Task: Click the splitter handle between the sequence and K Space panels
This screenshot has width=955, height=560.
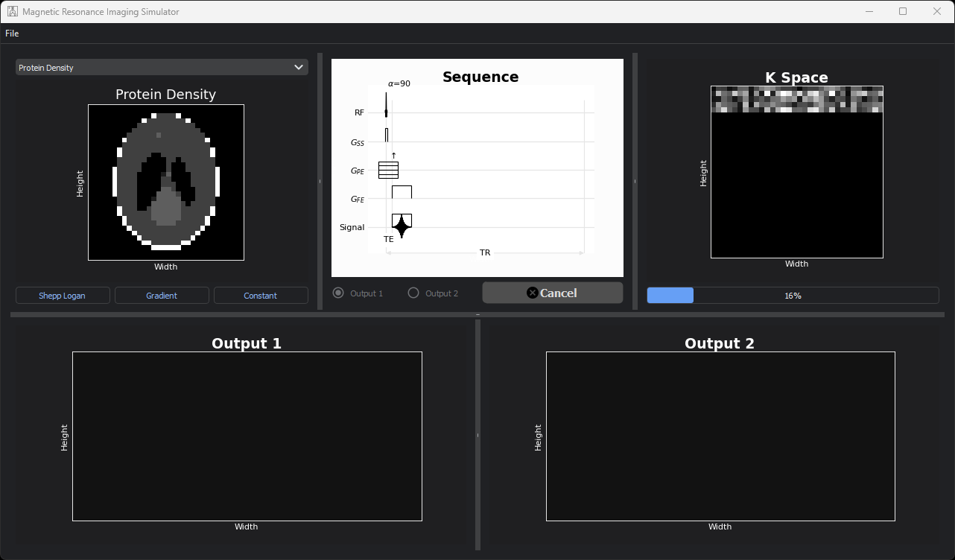Action: [635, 181]
